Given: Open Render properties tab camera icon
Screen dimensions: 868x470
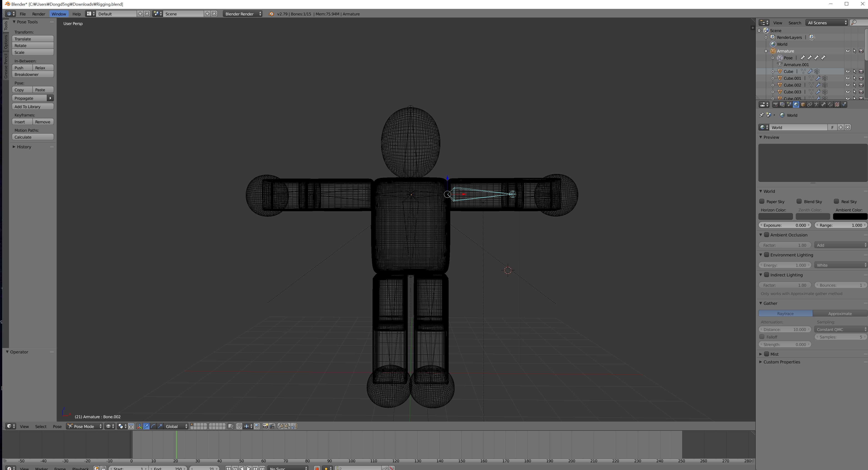Looking at the screenshot, I should [x=776, y=104].
